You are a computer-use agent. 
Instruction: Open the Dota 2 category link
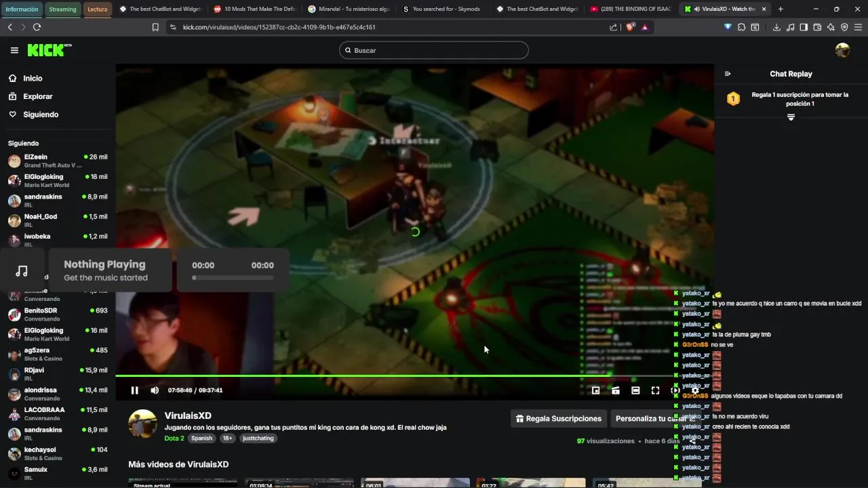pos(174,438)
